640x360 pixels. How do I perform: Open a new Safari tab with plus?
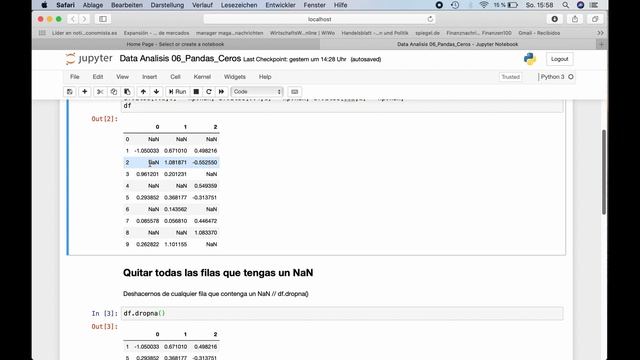coord(602,44)
